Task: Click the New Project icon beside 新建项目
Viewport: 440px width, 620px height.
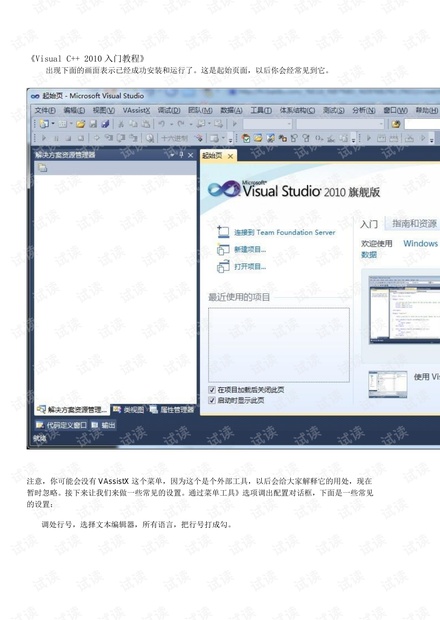Action: click(x=223, y=250)
